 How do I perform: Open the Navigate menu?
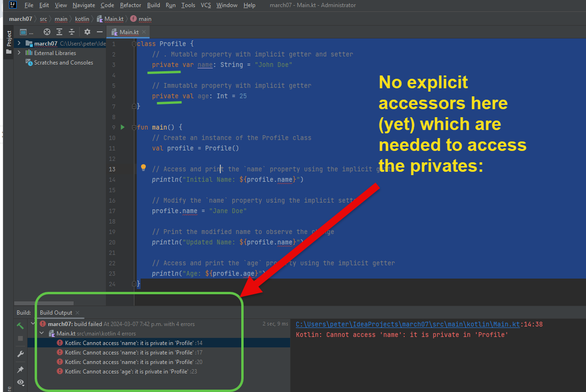[x=84, y=5]
